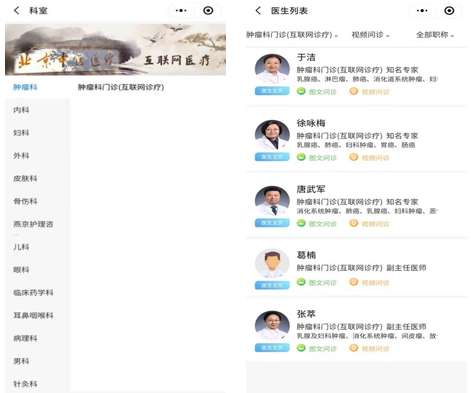Select 肿瘤科 in department sidebar
This screenshot has height=393, width=471.
[25, 87]
